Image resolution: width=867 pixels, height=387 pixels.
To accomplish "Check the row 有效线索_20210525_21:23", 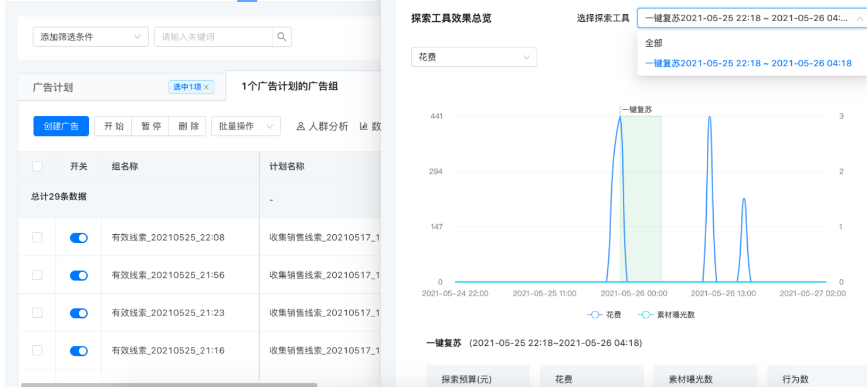I will [x=37, y=312].
